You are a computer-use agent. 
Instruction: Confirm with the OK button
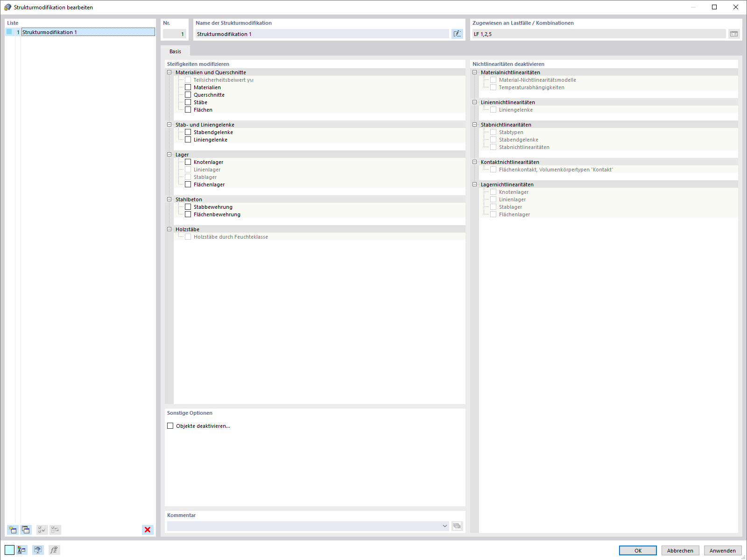coord(638,551)
